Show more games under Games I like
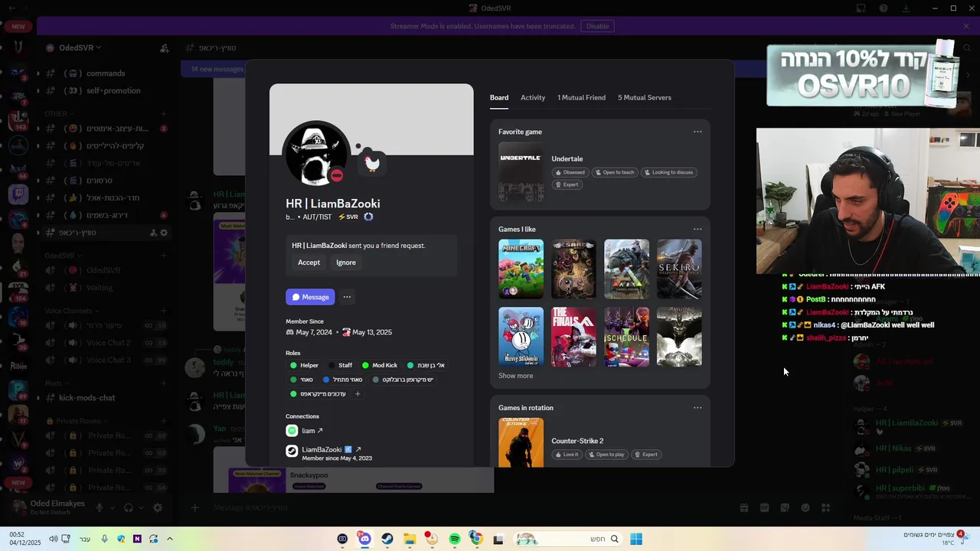The image size is (980, 551). point(515,376)
